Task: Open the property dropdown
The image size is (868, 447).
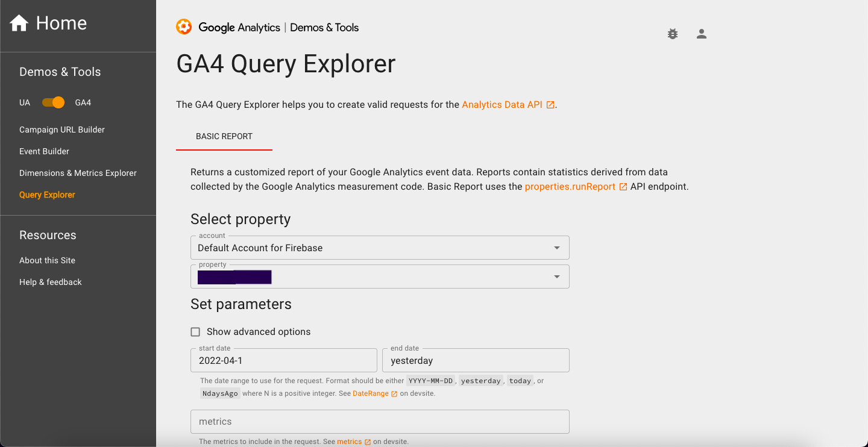Action: click(380, 277)
